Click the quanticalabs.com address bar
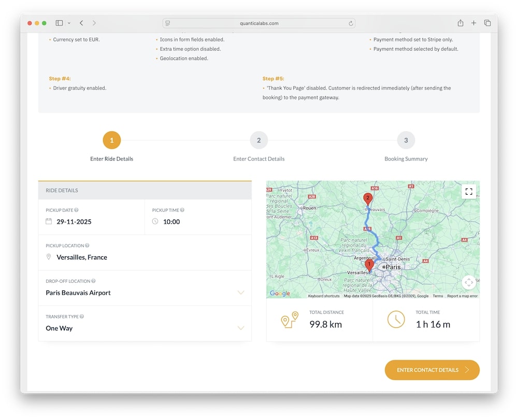 pyautogui.click(x=259, y=23)
